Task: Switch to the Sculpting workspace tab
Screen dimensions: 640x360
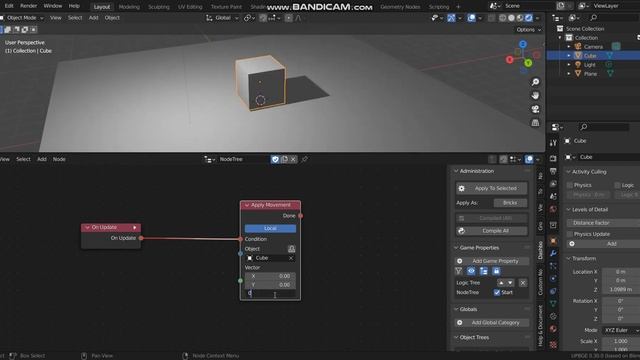Action: [x=159, y=7]
